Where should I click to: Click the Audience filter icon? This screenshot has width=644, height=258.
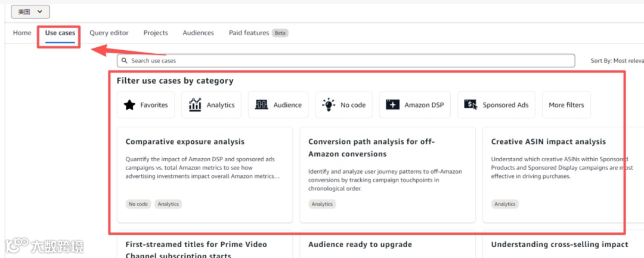point(262,105)
